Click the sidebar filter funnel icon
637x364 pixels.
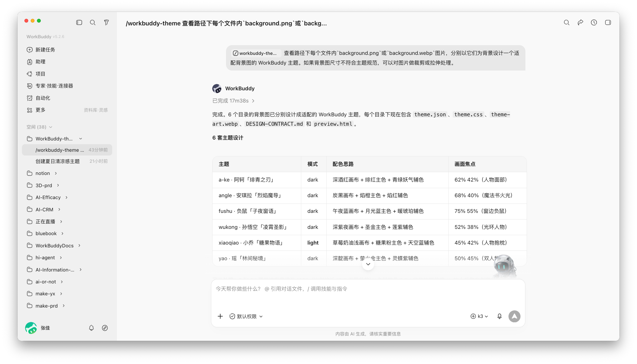[107, 23]
